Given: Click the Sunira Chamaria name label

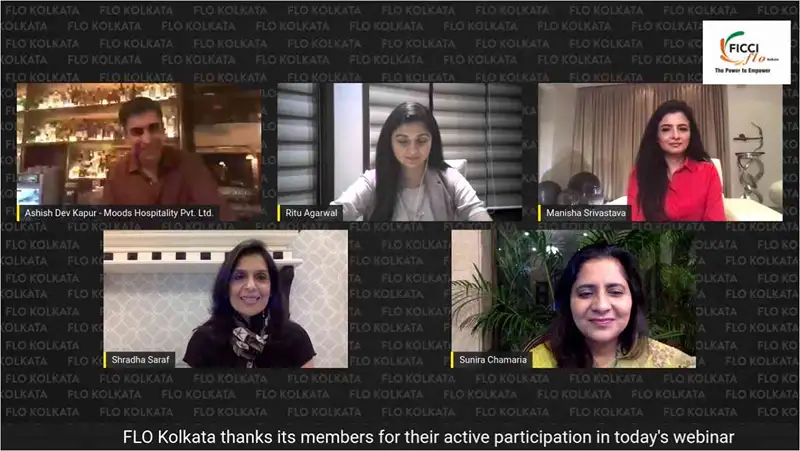Looking at the screenshot, I should (x=493, y=360).
